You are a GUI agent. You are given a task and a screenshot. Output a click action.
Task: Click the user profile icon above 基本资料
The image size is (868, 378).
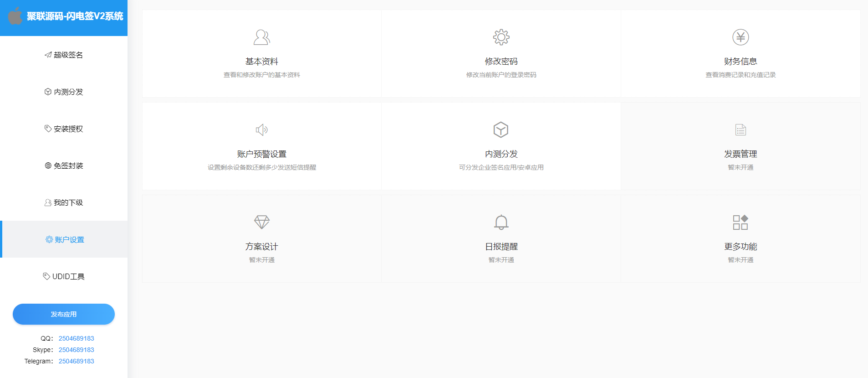click(262, 37)
